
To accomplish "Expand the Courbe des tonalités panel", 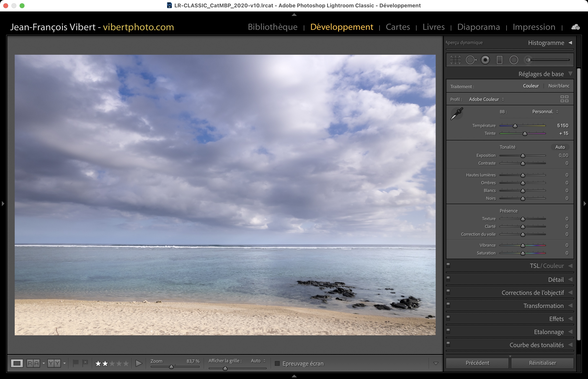I will (536, 345).
